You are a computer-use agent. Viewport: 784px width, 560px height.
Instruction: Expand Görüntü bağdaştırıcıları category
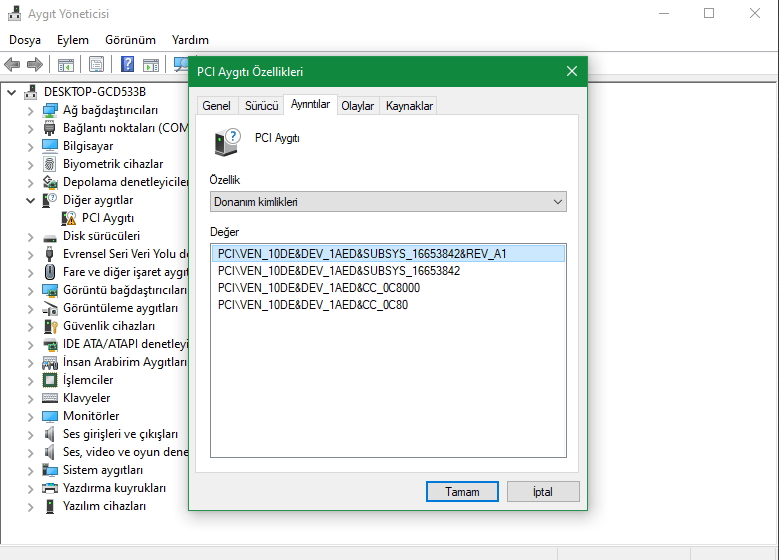click(x=30, y=290)
